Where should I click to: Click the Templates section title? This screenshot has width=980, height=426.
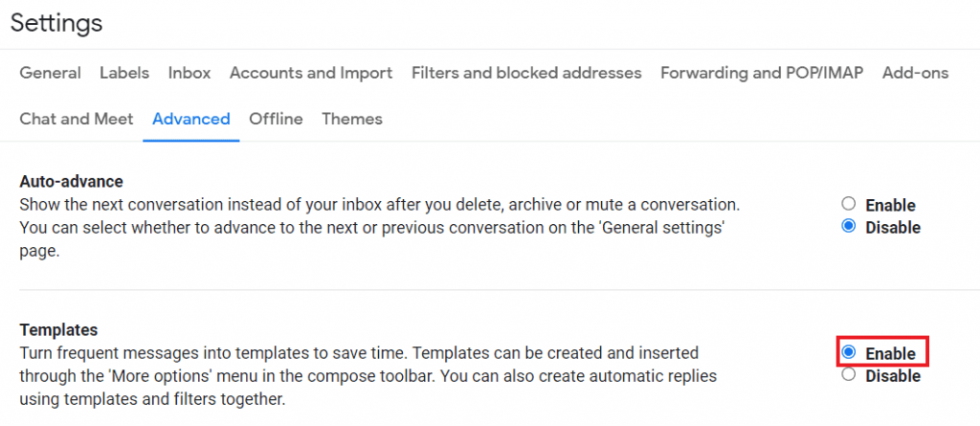pos(58,329)
